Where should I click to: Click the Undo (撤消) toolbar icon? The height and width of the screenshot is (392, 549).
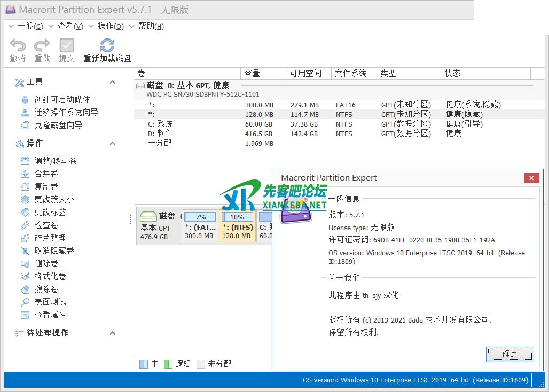pos(18,45)
